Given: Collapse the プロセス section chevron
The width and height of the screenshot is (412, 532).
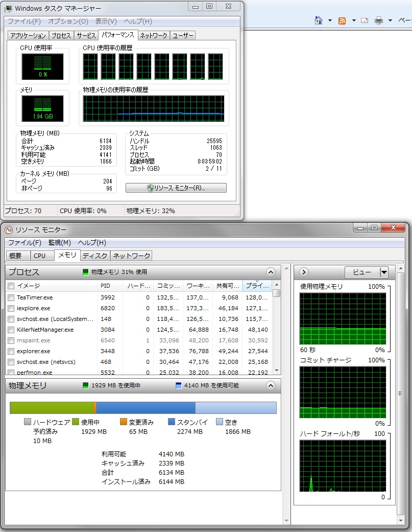Looking at the screenshot, I should 271,272.
